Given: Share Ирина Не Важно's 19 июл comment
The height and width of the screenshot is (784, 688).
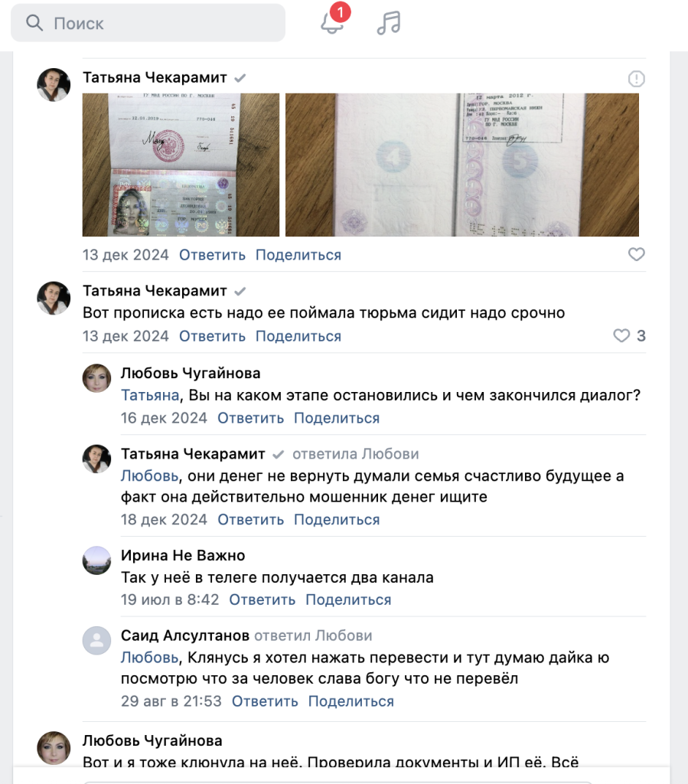Looking at the screenshot, I should (348, 599).
